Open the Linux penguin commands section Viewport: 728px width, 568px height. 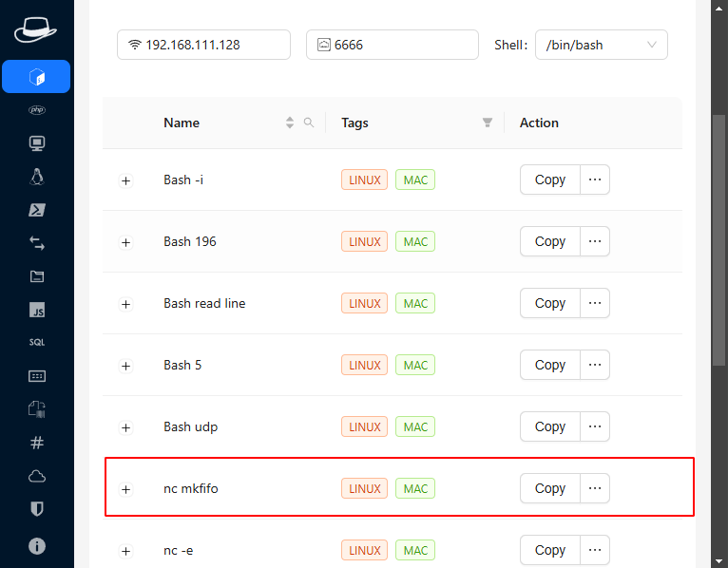(37, 177)
